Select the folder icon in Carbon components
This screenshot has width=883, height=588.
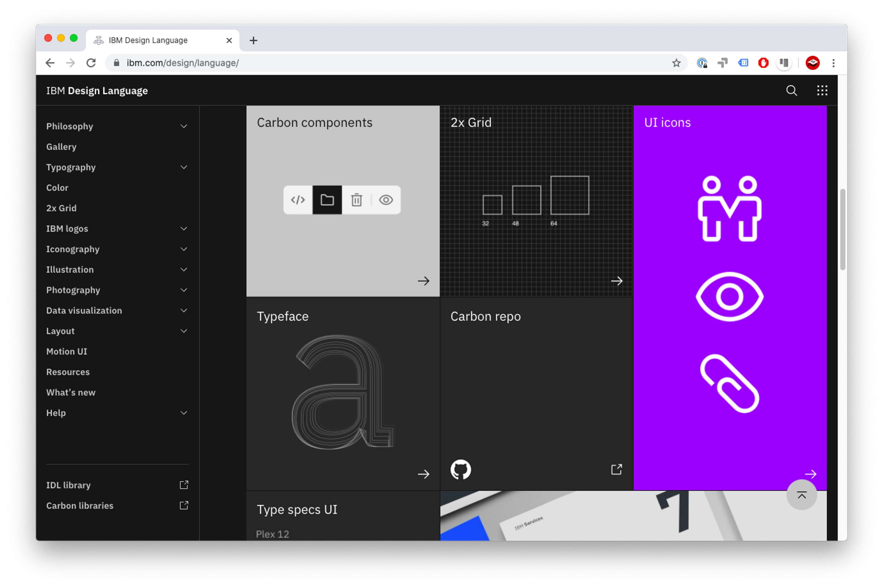click(327, 200)
